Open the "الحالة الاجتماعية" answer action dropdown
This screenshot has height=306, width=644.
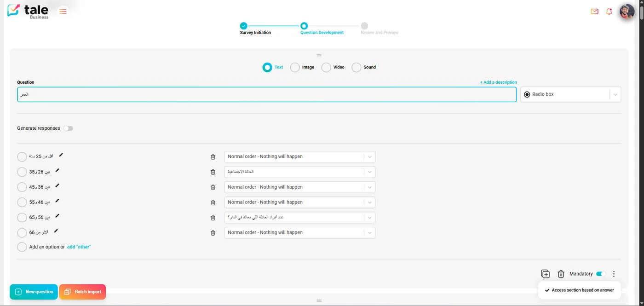coord(369,172)
